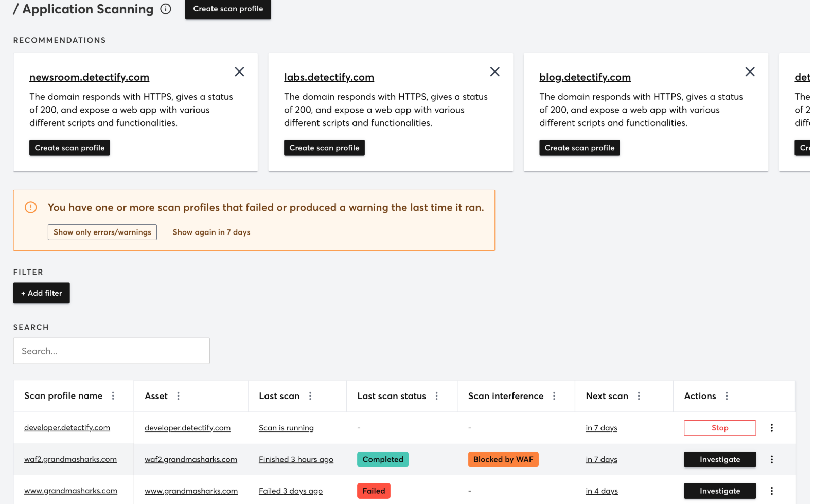The width and height of the screenshot is (813, 504).
Task: Click the Blocked by WAF badge
Action: 503,459
